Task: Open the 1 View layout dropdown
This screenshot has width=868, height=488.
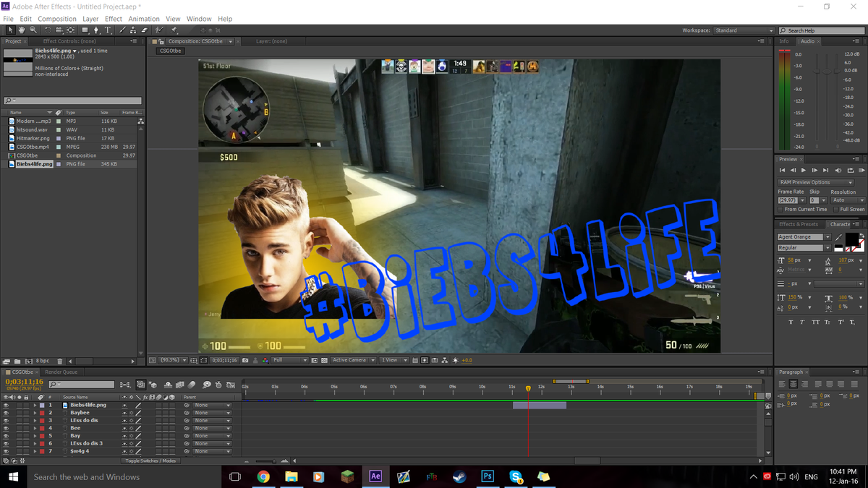Action: [393, 360]
